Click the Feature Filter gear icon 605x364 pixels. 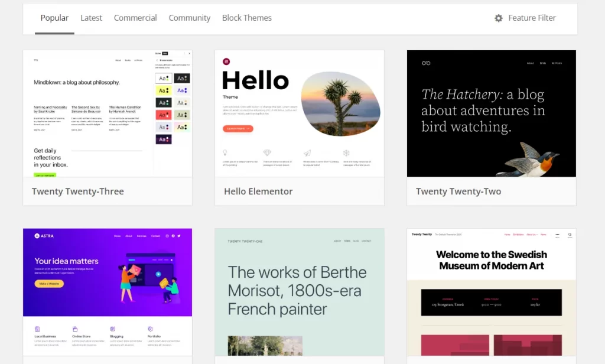coord(498,18)
